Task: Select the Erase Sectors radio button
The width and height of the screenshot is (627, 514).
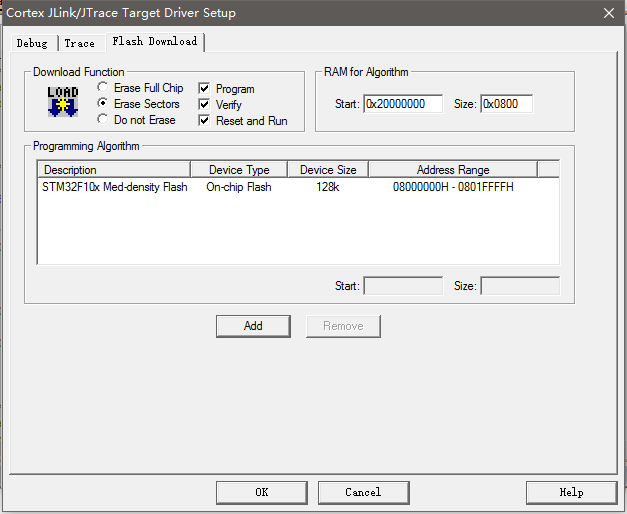Action: 103,103
